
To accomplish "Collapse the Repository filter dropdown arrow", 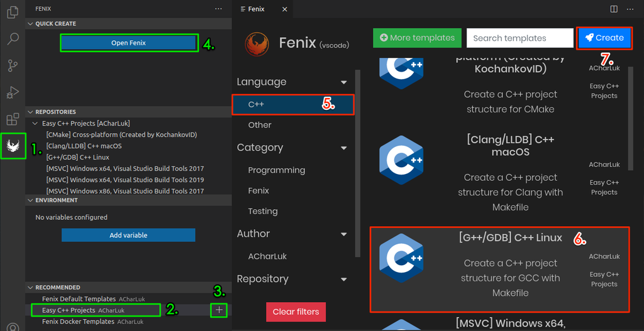I will click(344, 279).
